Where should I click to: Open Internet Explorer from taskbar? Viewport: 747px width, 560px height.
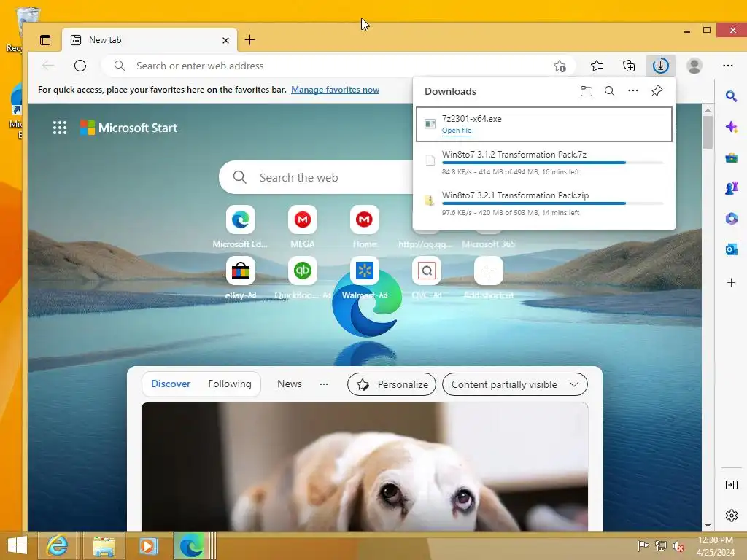tap(57, 545)
